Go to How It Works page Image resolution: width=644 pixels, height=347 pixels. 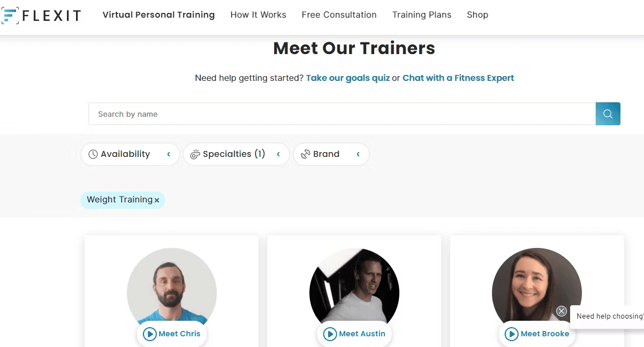pos(258,15)
